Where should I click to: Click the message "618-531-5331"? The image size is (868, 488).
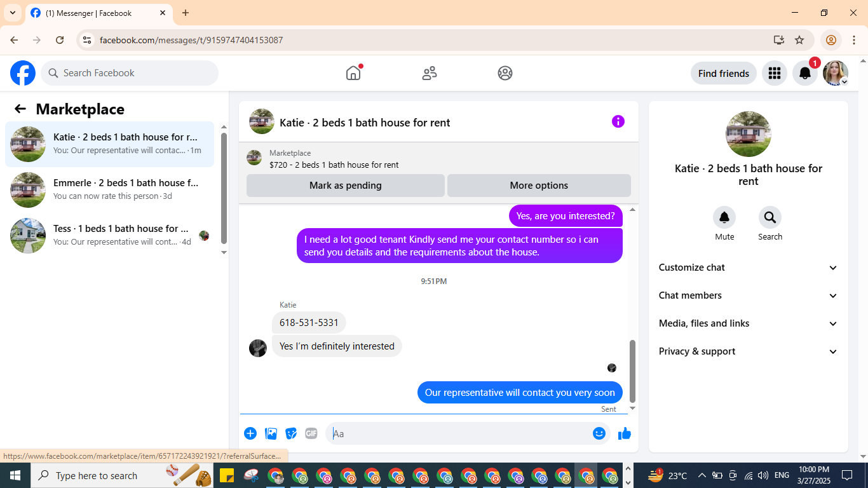point(309,323)
